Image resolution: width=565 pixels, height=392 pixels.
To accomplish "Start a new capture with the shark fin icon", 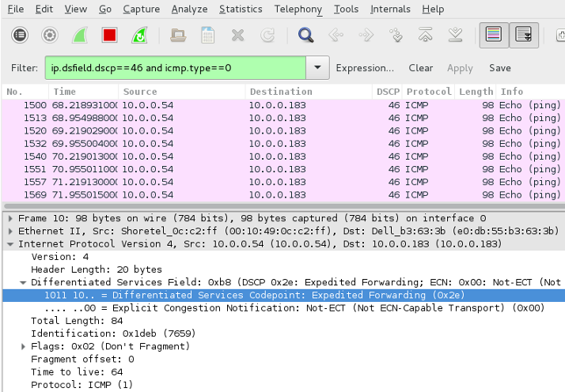I will pos(80,36).
